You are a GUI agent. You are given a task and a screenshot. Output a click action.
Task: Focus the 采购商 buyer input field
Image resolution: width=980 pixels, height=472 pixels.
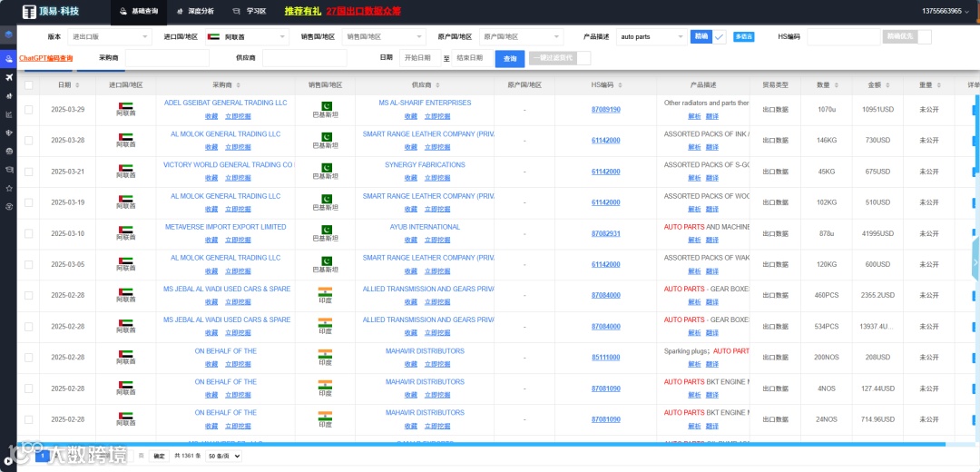coord(167,58)
